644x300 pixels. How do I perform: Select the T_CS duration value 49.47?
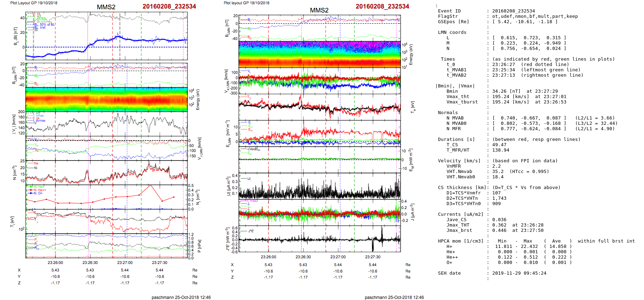point(499,145)
